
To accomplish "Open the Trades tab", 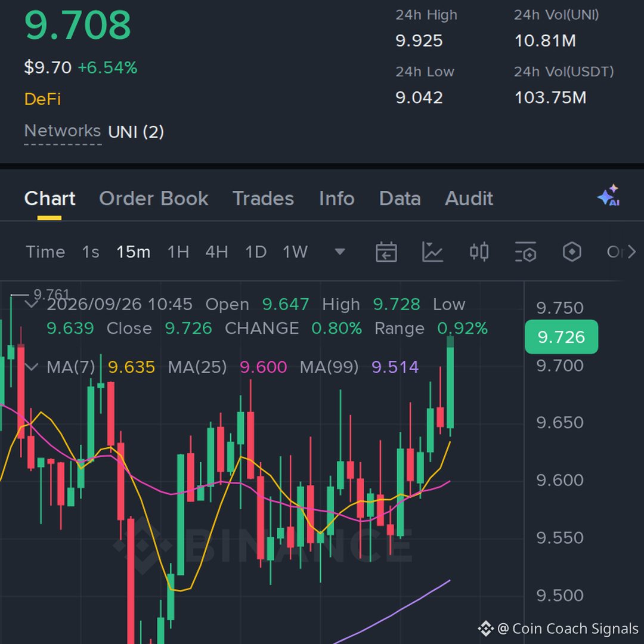I will (x=264, y=199).
